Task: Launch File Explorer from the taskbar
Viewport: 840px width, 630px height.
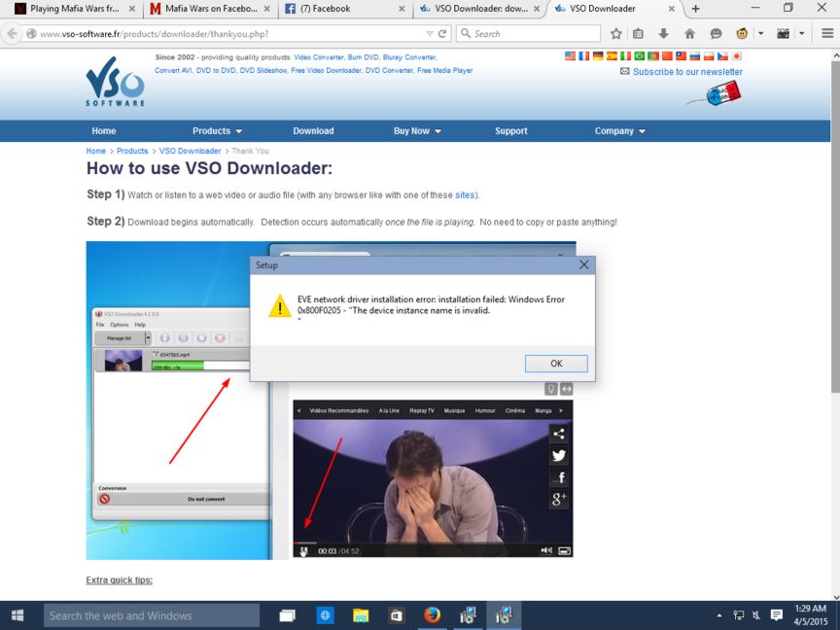Action: 361,615
